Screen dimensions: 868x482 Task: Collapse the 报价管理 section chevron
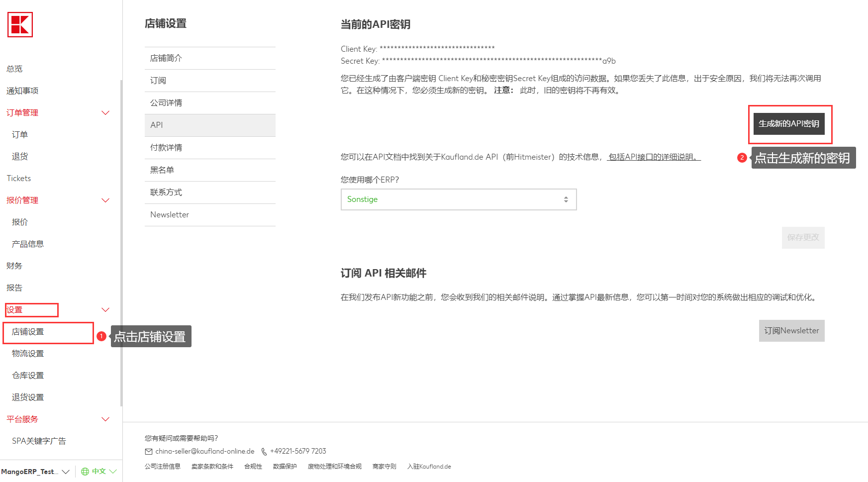(x=105, y=200)
